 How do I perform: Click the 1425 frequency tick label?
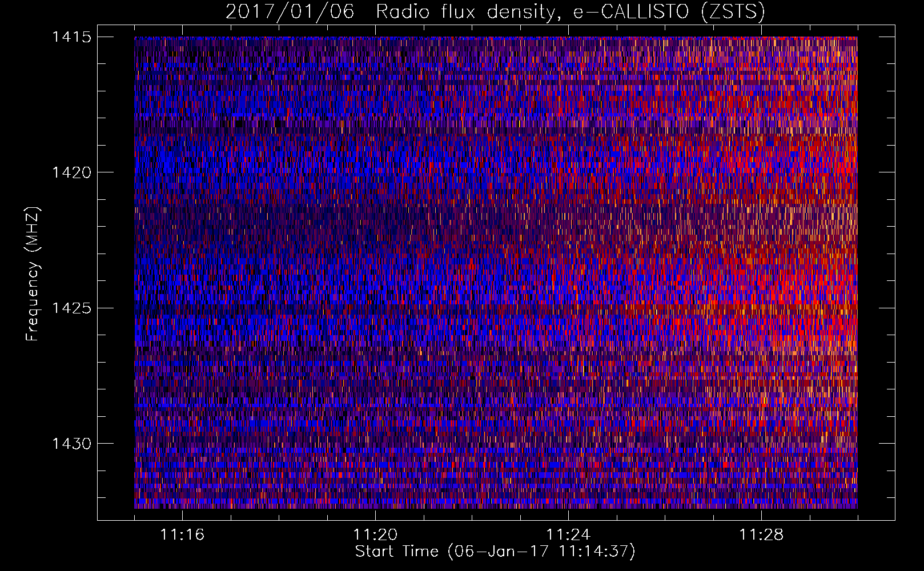72,308
